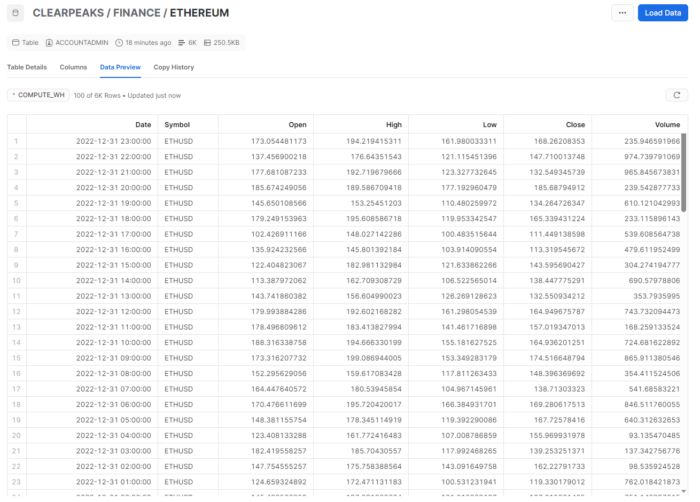Select Low value 123.327732645
700x502 pixels.
click(469, 172)
